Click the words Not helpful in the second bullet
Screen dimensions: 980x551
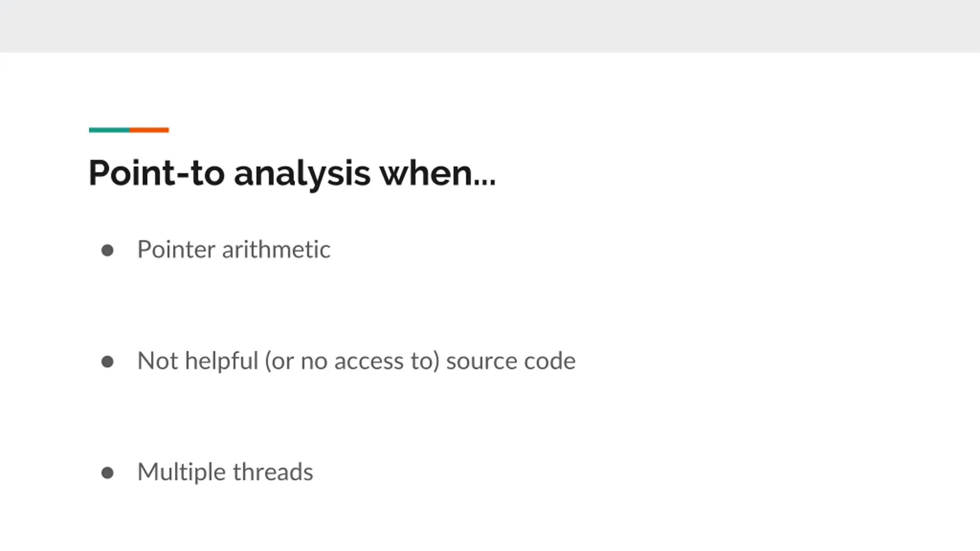[198, 361]
